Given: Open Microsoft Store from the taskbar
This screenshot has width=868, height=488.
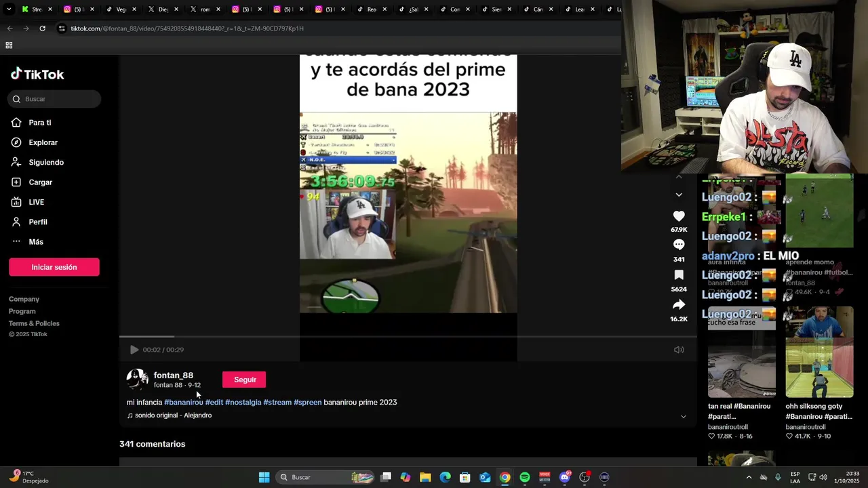Looking at the screenshot, I should click(x=465, y=477).
